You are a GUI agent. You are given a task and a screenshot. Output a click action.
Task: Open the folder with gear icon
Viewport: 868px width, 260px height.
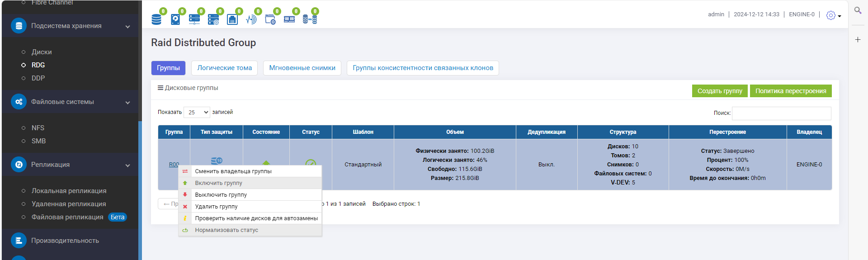point(270,19)
